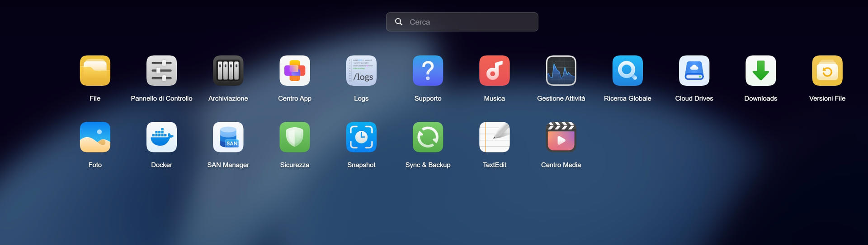Open the Supporto help icon
The width and height of the screenshot is (868, 245).
click(x=428, y=70)
